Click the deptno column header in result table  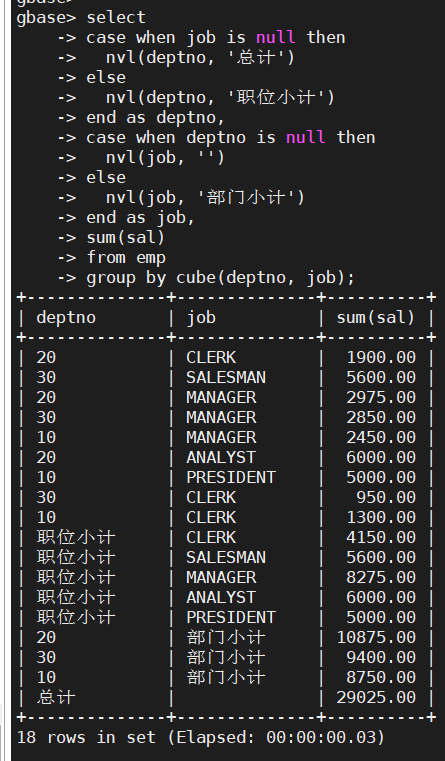(x=66, y=317)
